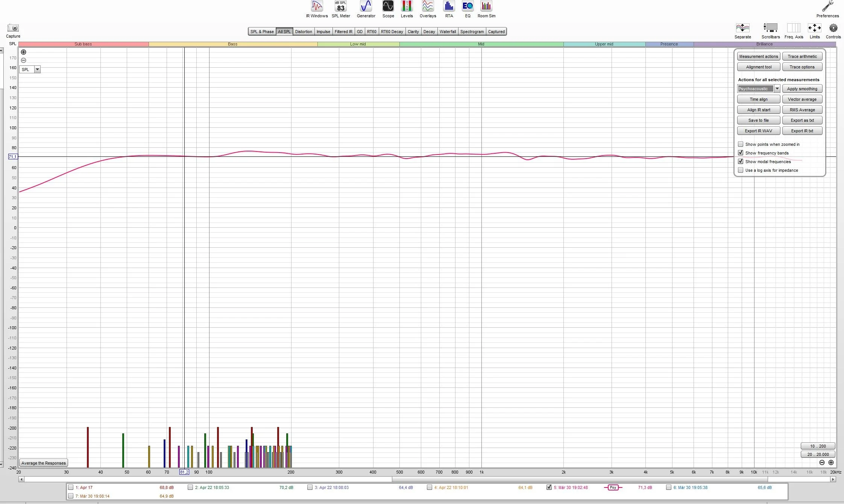The height and width of the screenshot is (504, 844).
Task: Enable Use a log axis for impedance
Action: pos(741,170)
